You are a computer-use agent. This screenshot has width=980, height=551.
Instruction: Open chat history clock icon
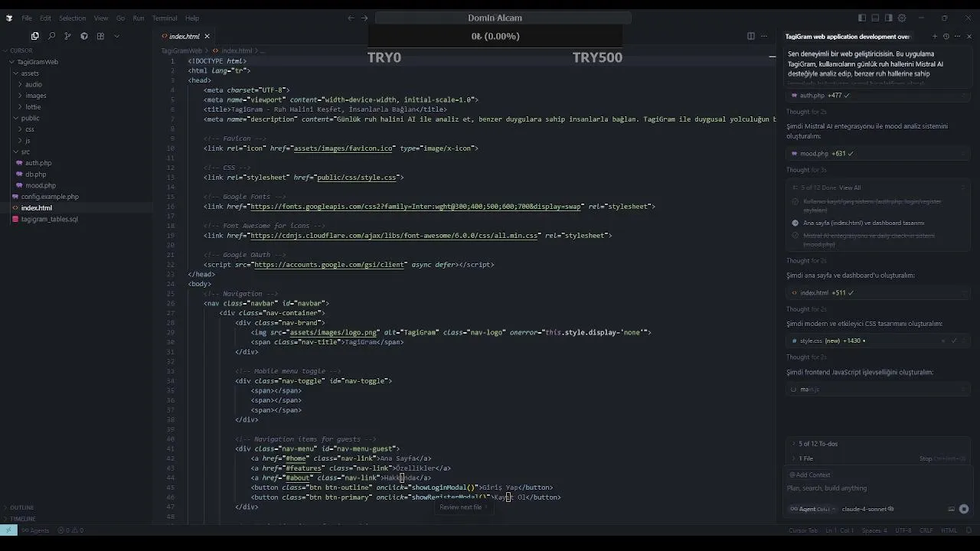(x=946, y=36)
